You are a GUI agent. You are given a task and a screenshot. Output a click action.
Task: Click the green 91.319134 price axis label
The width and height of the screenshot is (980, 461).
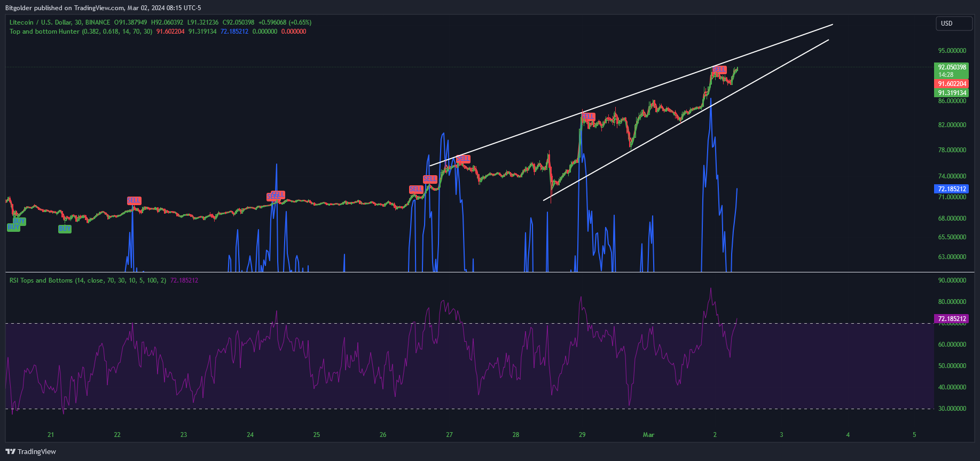pyautogui.click(x=952, y=93)
